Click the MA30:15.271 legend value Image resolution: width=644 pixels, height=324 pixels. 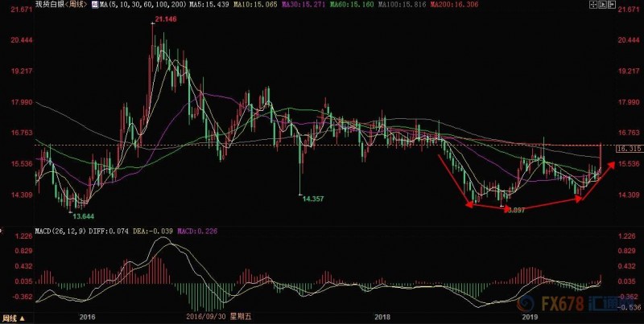coord(302,5)
